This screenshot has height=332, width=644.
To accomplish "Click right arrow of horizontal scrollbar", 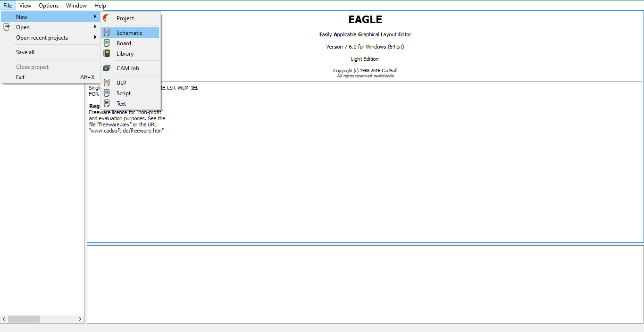I will point(80,319).
